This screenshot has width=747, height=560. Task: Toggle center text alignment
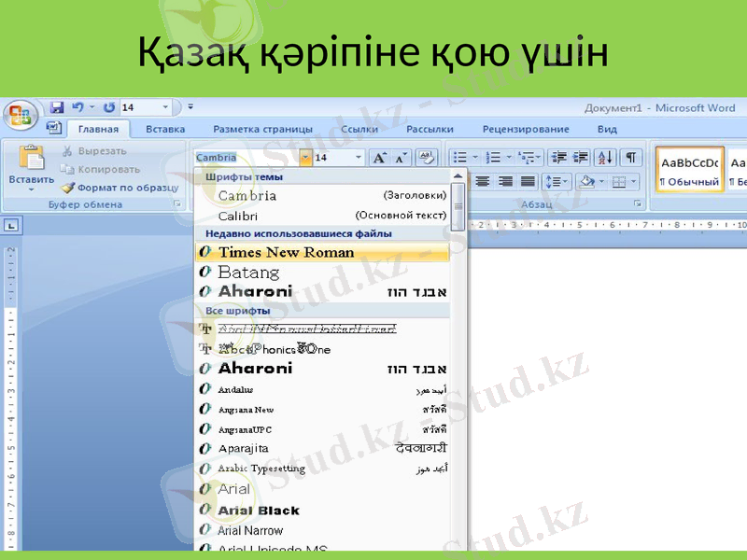click(484, 181)
